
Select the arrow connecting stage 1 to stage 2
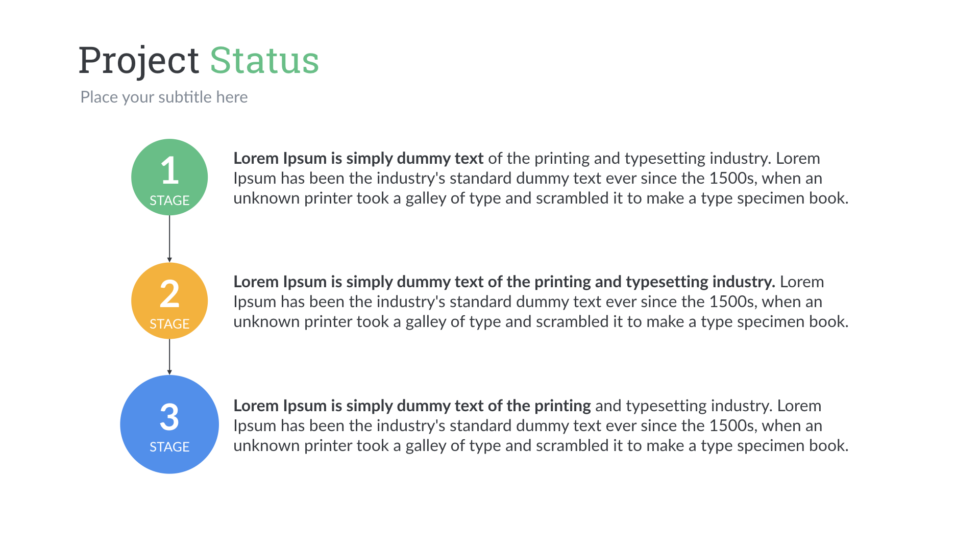pyautogui.click(x=169, y=238)
